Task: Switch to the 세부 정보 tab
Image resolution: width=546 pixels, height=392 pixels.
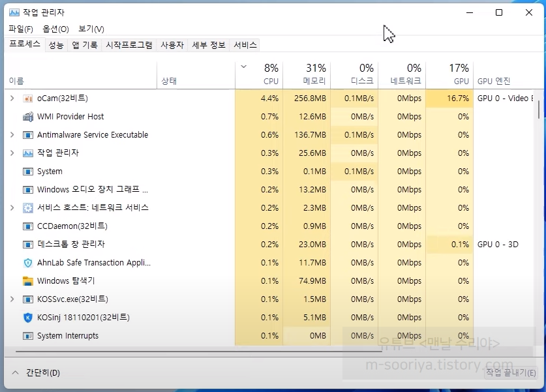Action: click(209, 45)
